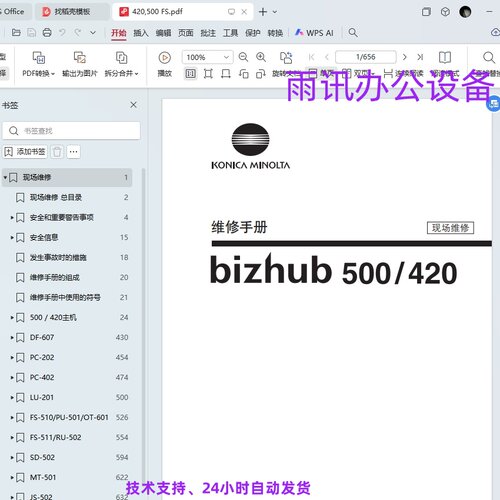
Task: Expand the LU-201 bookmark
Action: (12, 398)
